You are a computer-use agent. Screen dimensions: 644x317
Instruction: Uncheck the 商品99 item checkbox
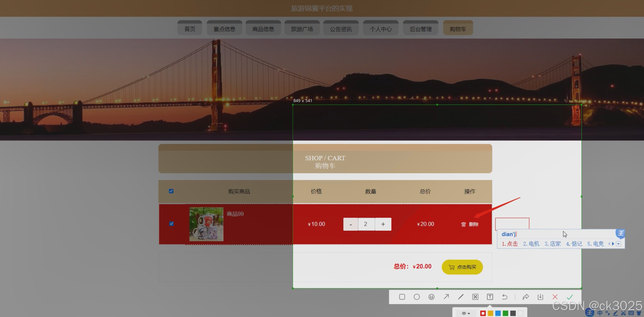[x=171, y=224]
